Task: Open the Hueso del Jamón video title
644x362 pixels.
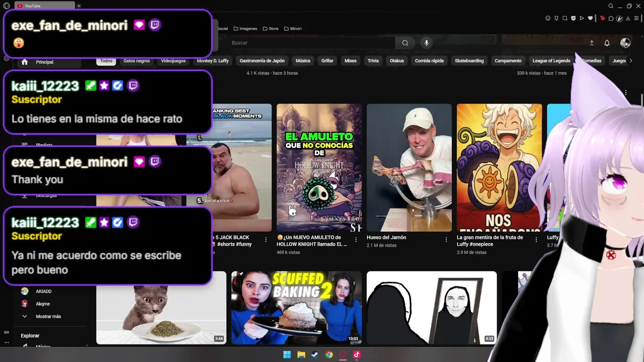Action: pyautogui.click(x=386, y=237)
